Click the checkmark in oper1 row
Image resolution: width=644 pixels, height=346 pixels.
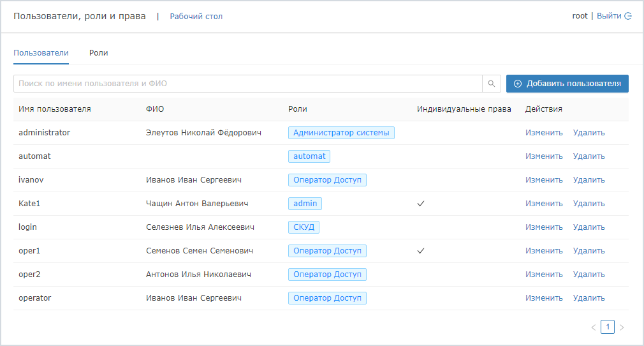421,251
